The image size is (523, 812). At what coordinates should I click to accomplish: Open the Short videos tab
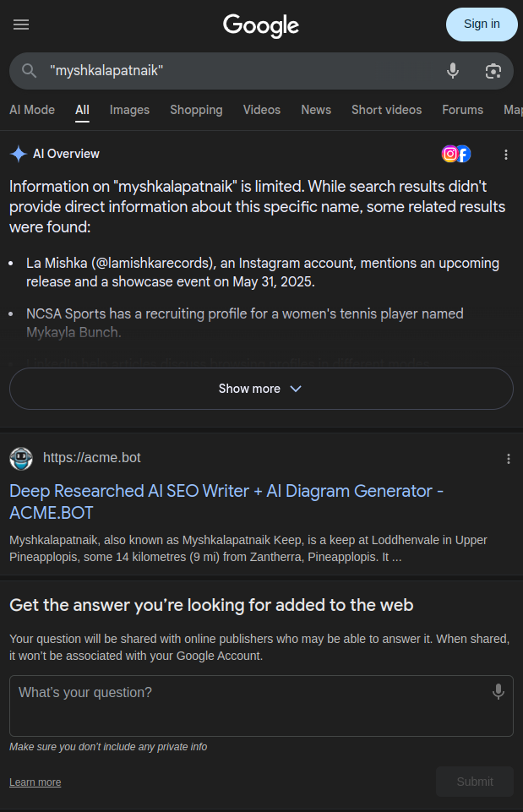(386, 110)
